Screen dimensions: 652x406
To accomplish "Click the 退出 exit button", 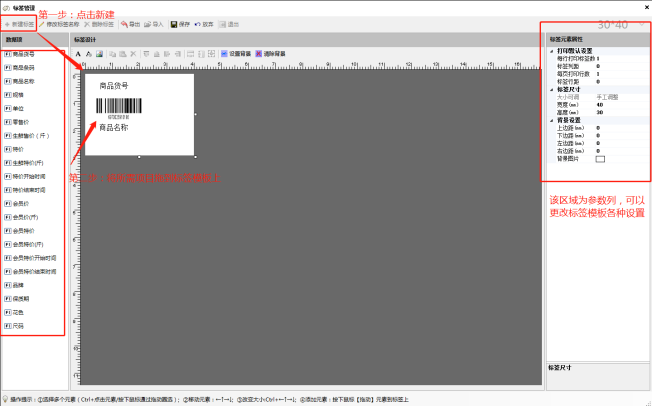I will 229,25.
